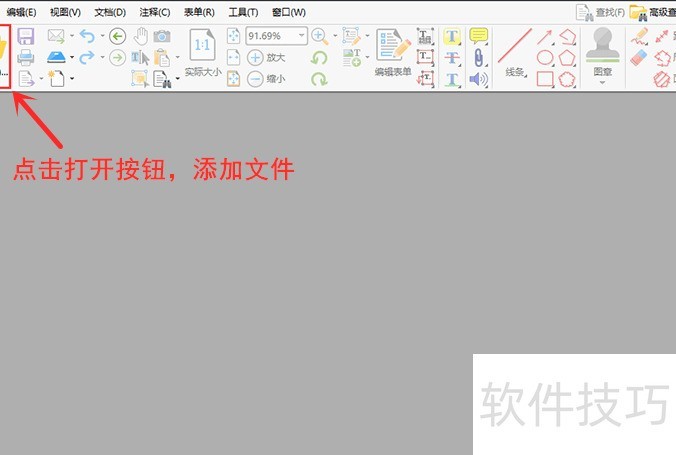
Task: Click the 查找(F) find button
Action: tap(601, 12)
